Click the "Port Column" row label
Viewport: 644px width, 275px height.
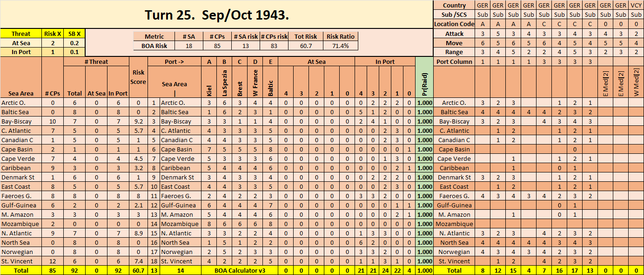(454, 62)
